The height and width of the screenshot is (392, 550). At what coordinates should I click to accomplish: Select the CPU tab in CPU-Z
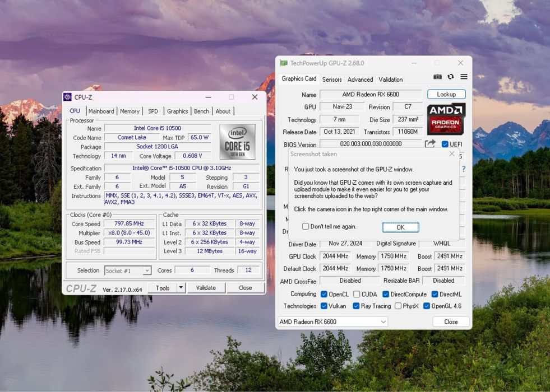[x=75, y=111]
